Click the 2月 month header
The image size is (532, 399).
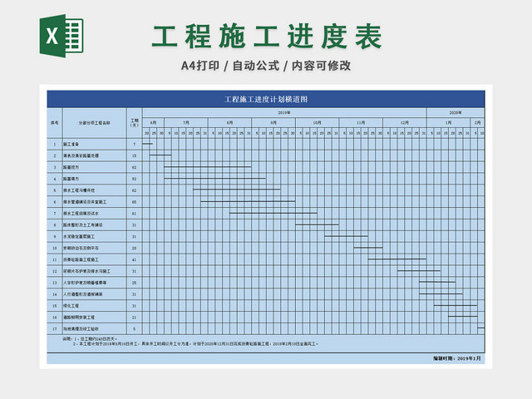(477, 122)
